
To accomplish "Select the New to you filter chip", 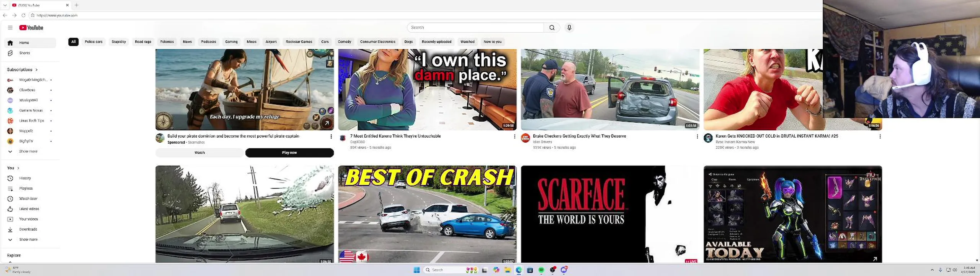I will coord(492,42).
